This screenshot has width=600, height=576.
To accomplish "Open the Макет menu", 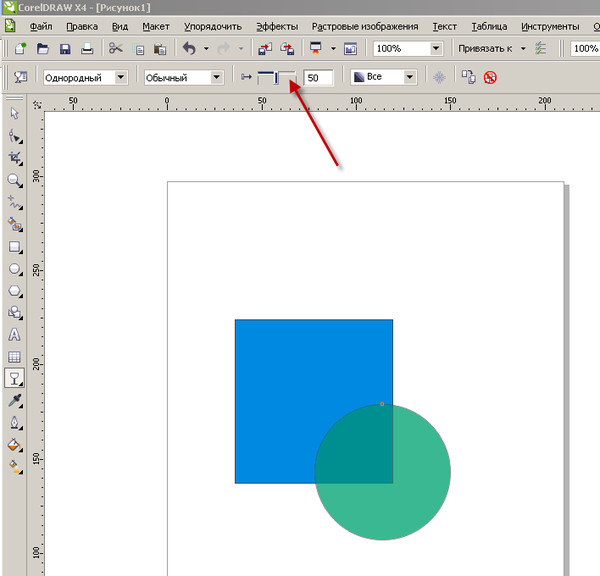I will pos(156,26).
